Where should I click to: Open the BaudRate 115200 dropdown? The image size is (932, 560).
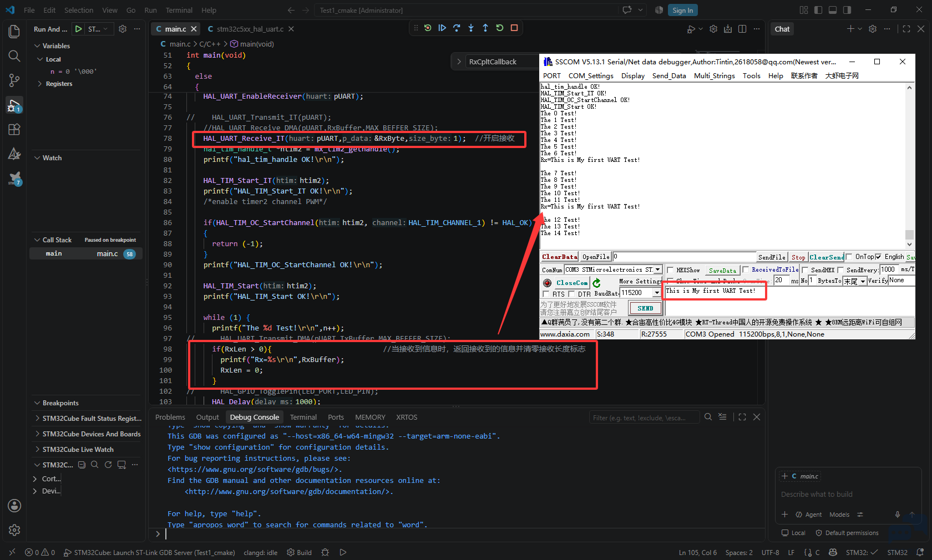coord(657,293)
